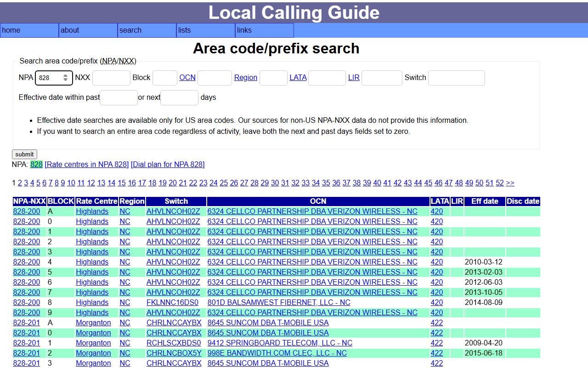The image size is (588, 368).
Task: Go to results page 2
Action: [20, 183]
